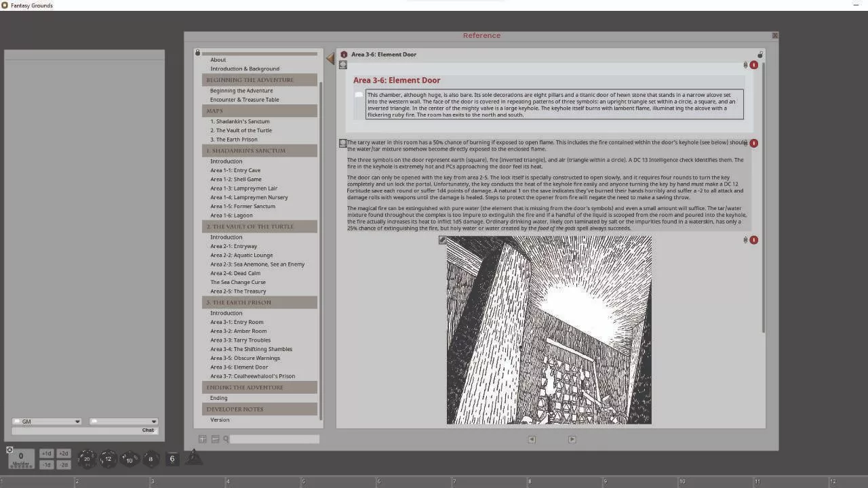Collapse the Developer Notes section
Viewport: 868px width, 488px height.
(260, 409)
